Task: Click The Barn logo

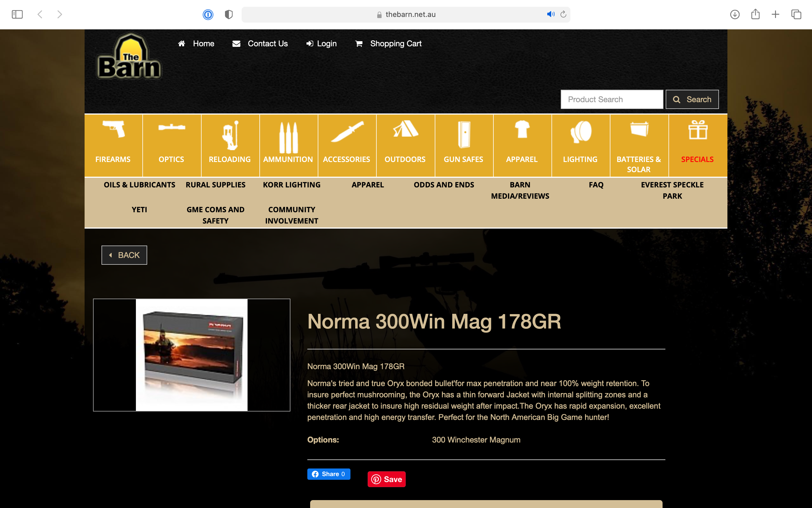Action: (x=129, y=56)
